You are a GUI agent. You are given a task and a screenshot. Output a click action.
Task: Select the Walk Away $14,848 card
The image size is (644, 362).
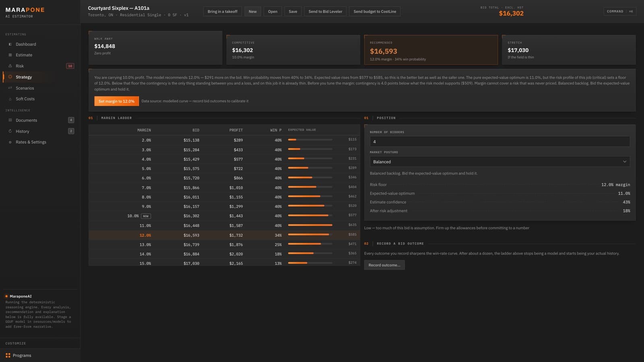(155, 48)
